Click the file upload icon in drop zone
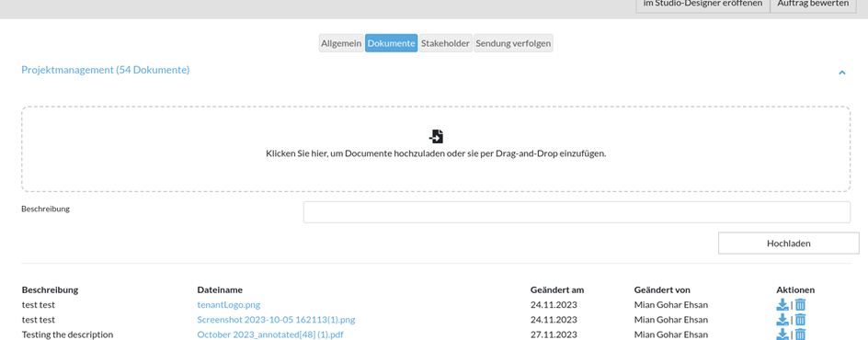This screenshot has height=340, width=868. (436, 136)
